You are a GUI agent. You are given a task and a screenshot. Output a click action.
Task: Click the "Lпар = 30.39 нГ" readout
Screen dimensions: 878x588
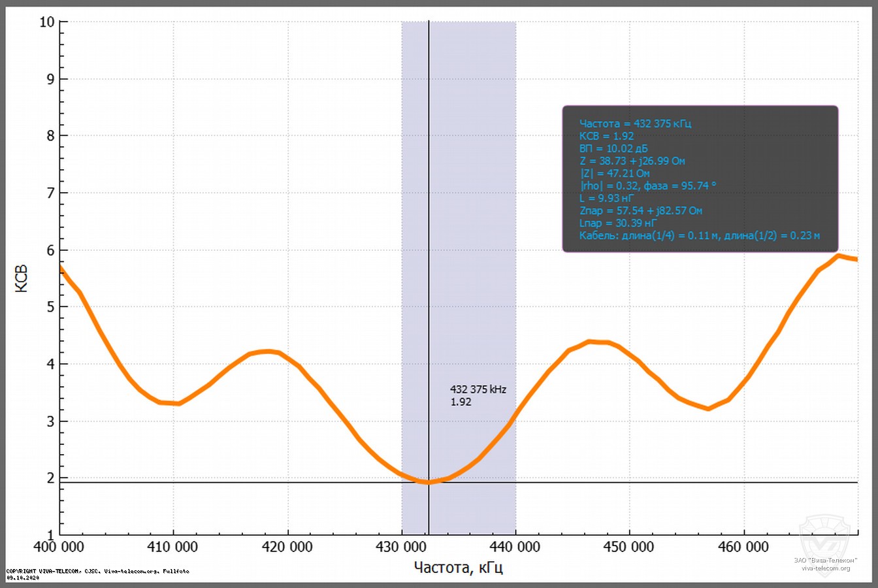coord(617,223)
